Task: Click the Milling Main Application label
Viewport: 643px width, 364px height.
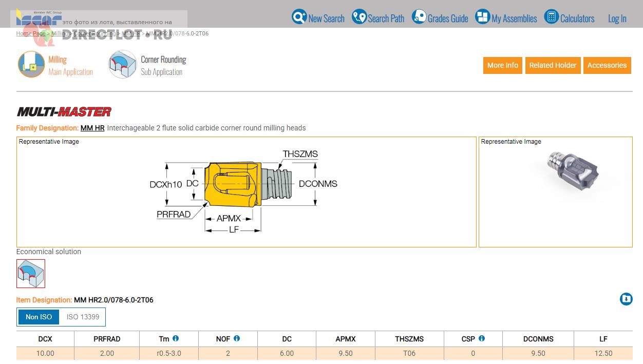Action: click(x=70, y=66)
